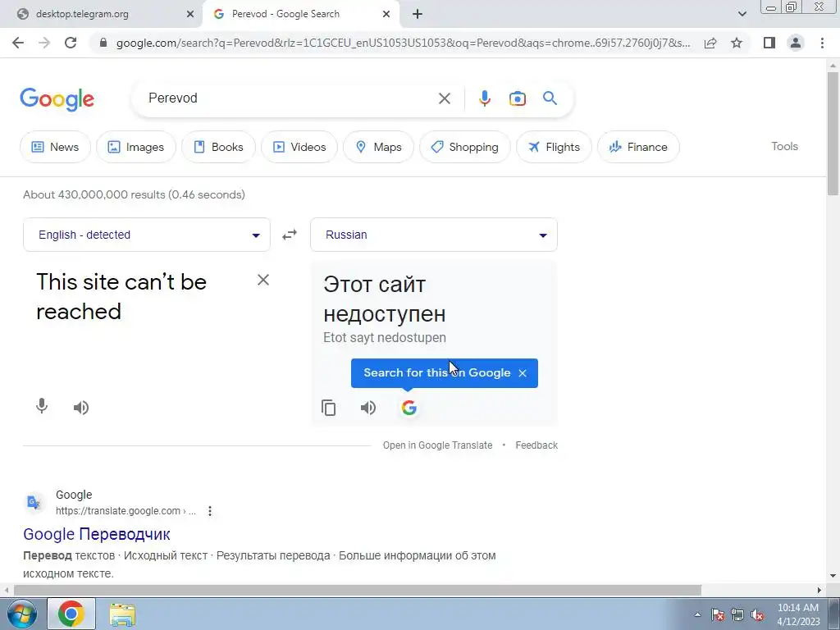The width and height of the screenshot is (840, 630).
Task: Reload the current page
Action: point(71,43)
